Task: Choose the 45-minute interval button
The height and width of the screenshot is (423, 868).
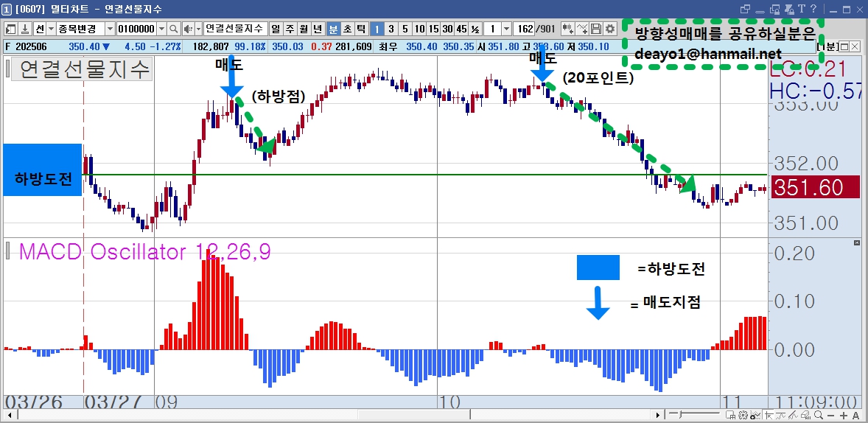Action: coord(461,29)
